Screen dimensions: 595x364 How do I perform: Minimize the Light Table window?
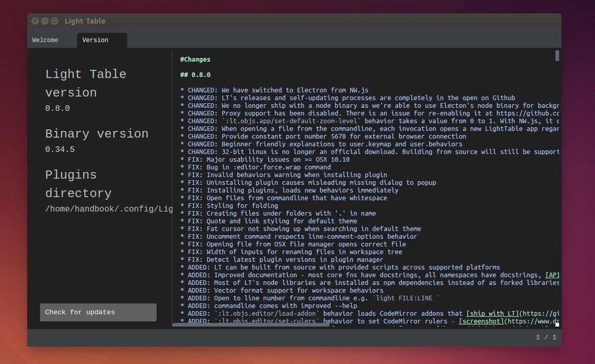coord(44,21)
